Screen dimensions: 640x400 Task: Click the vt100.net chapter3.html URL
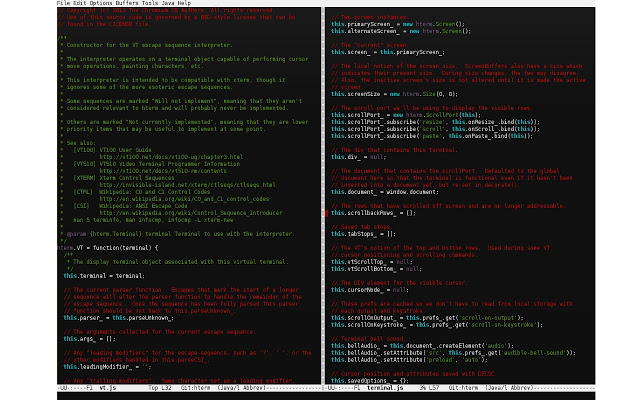171,157
